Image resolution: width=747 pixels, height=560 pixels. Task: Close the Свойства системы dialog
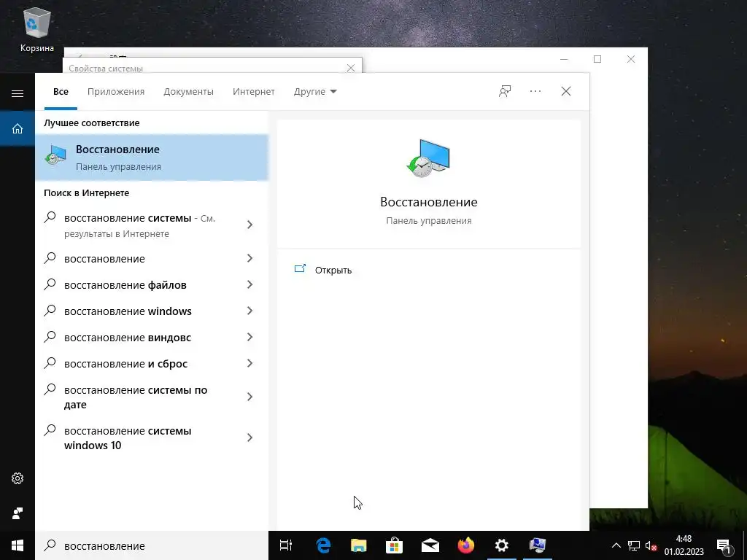[x=351, y=68]
